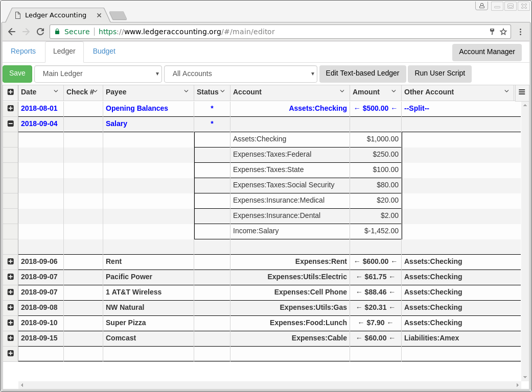532x392 pixels.
Task: Switch to the Reports tab
Action: [24, 52]
